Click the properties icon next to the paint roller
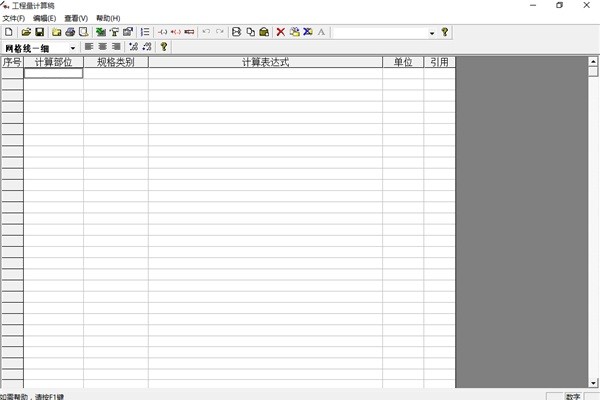 (128, 32)
